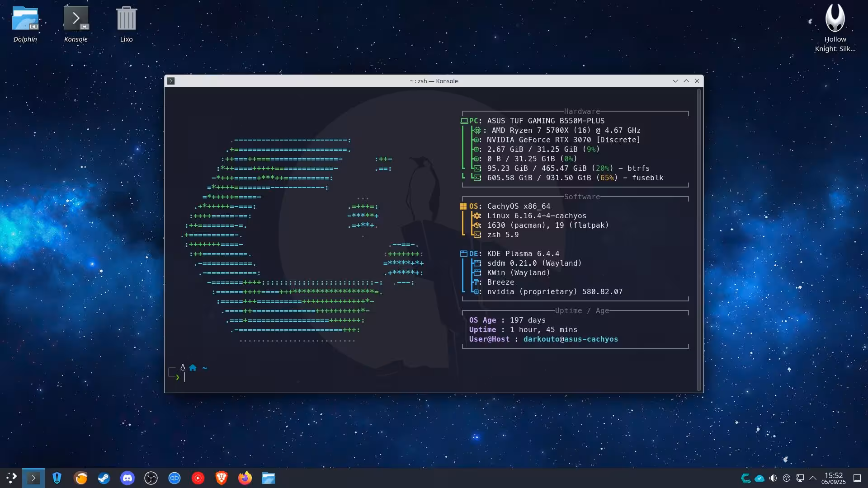
Task: Select the Lixo trash icon on desktop
Action: [127, 24]
